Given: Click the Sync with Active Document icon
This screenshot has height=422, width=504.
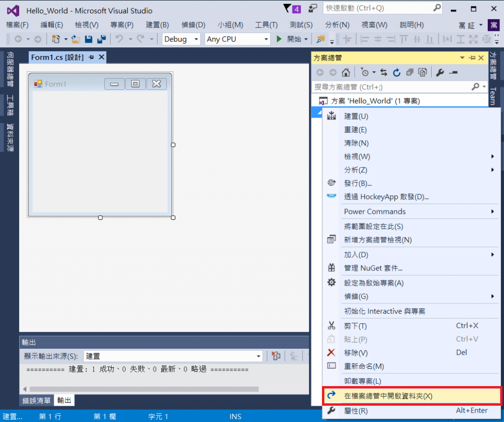Looking at the screenshot, I should pos(384,73).
